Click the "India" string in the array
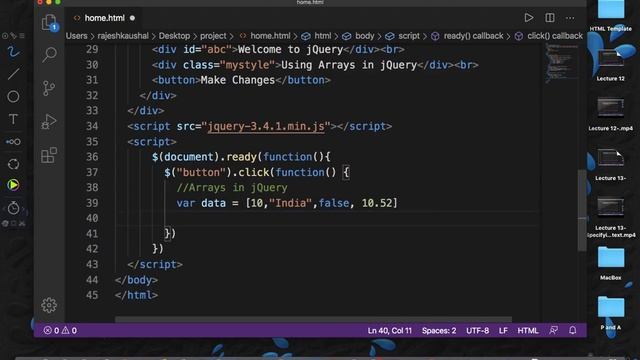The width and height of the screenshot is (640, 360). [x=290, y=203]
